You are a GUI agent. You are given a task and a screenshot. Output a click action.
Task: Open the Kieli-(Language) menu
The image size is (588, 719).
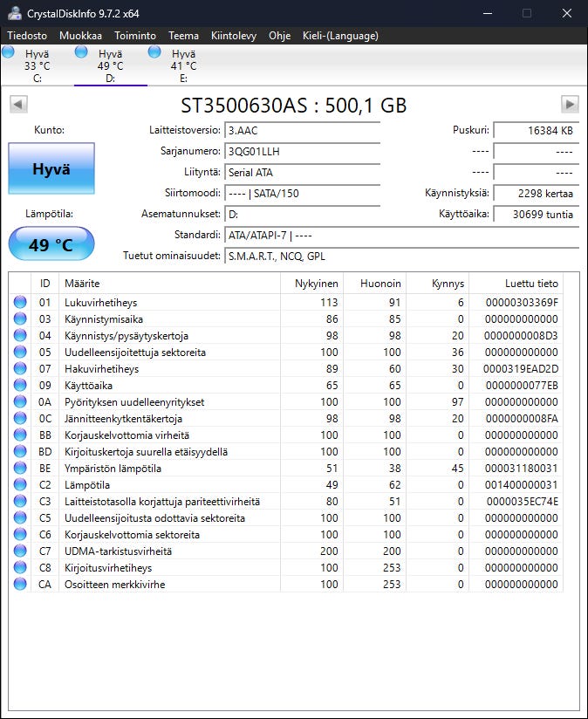point(340,36)
